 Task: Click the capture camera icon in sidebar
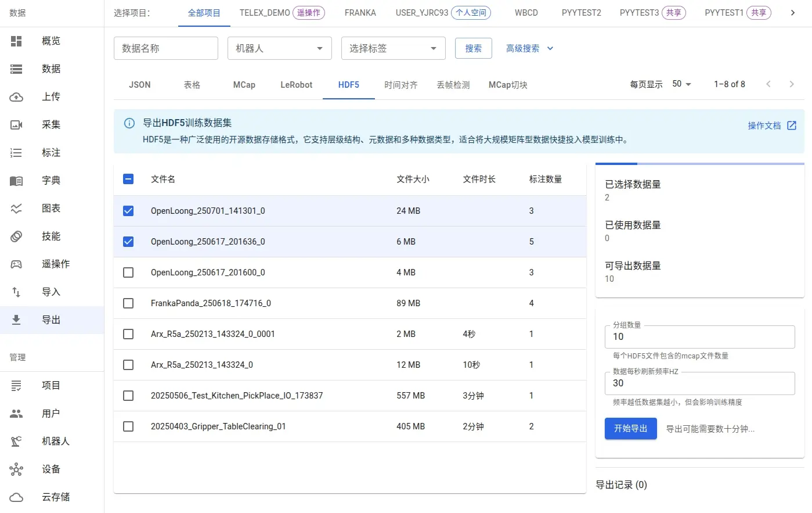(16, 125)
